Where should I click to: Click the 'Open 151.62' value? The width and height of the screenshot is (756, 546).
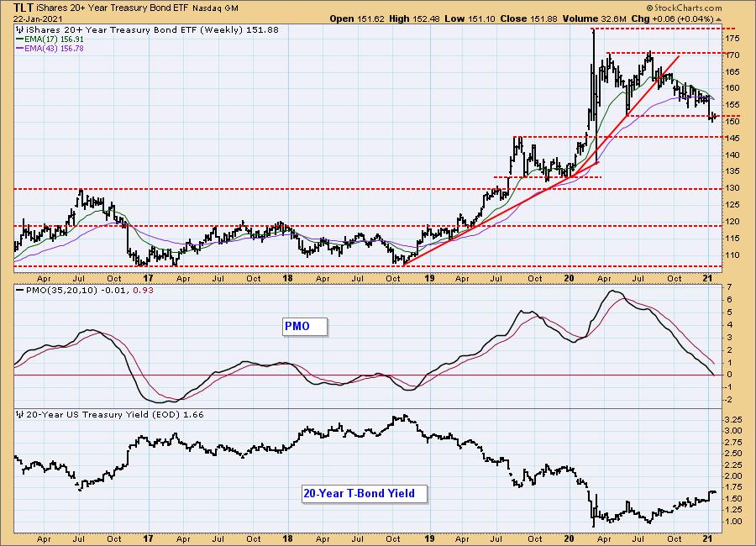(x=357, y=18)
